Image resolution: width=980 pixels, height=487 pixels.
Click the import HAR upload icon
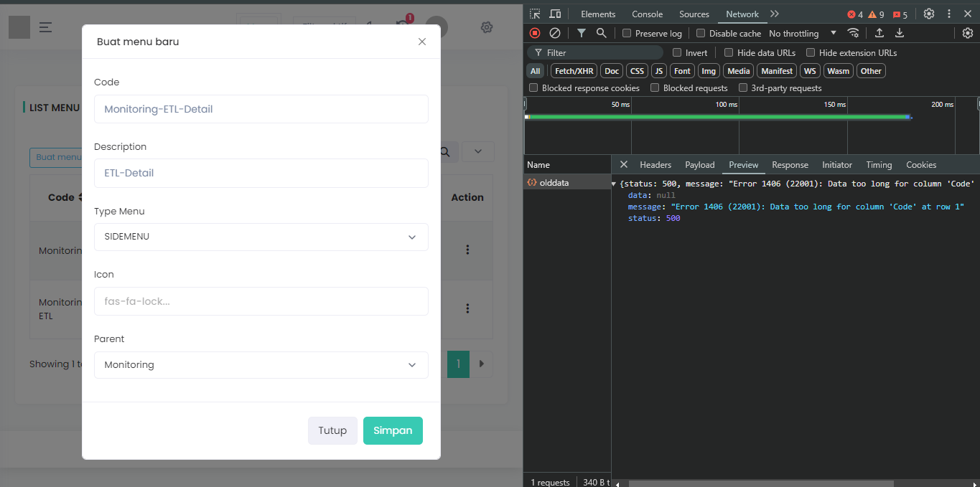pos(879,33)
